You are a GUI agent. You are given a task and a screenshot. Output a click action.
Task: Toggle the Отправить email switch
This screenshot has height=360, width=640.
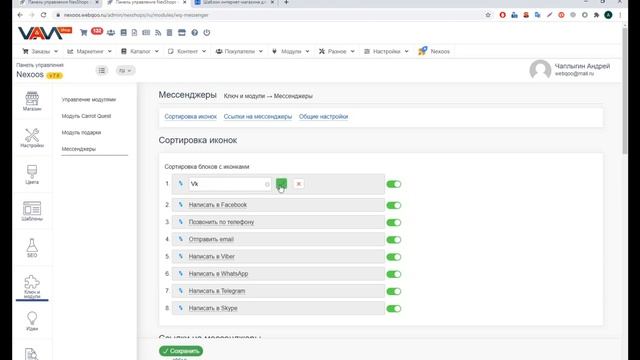(394, 240)
